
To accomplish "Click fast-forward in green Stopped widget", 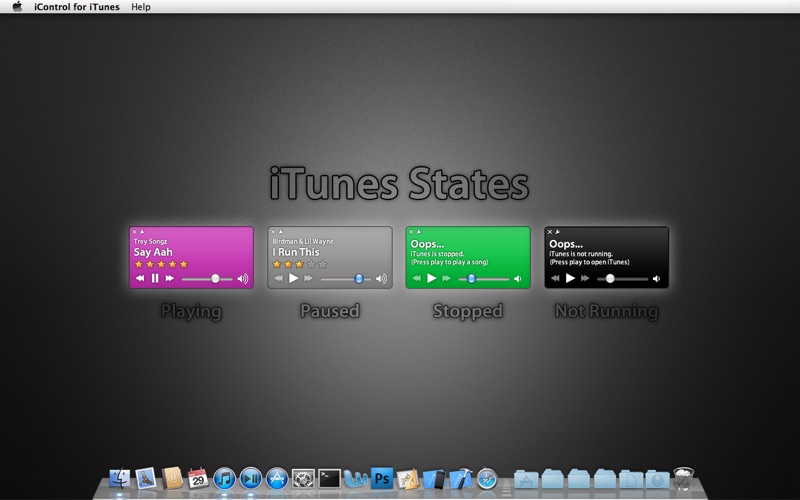I will tap(446, 278).
